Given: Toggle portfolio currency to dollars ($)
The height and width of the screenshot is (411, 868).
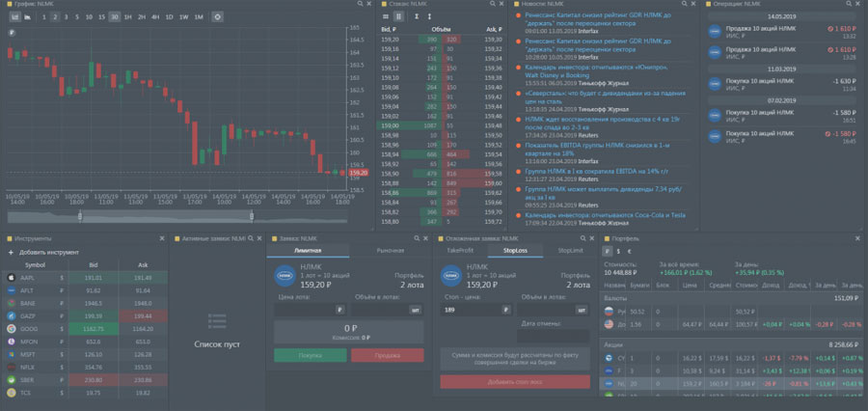Looking at the screenshot, I should pos(619,250).
